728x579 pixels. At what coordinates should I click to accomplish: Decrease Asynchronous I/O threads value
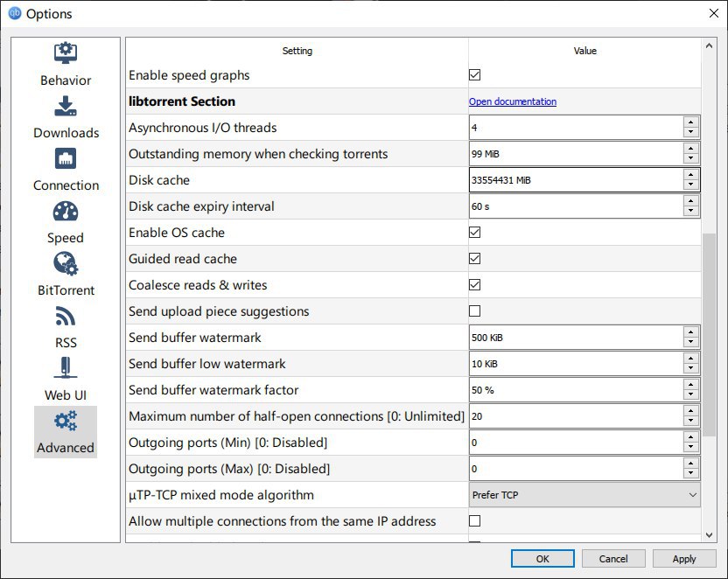691,132
